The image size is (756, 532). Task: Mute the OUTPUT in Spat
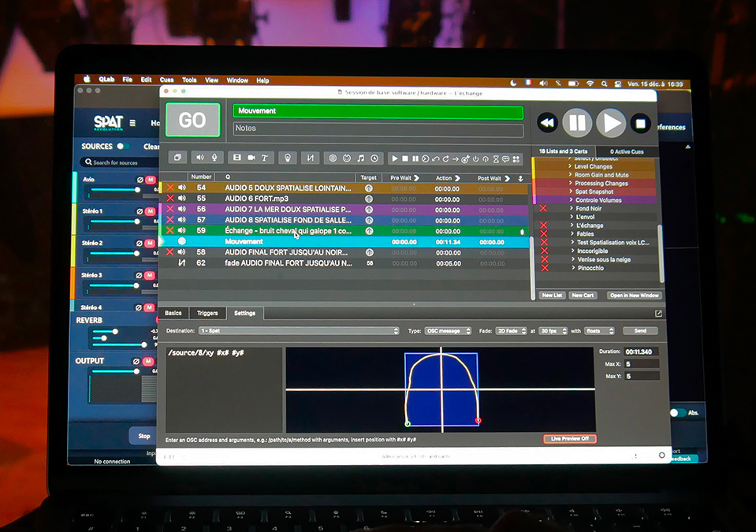point(148,362)
